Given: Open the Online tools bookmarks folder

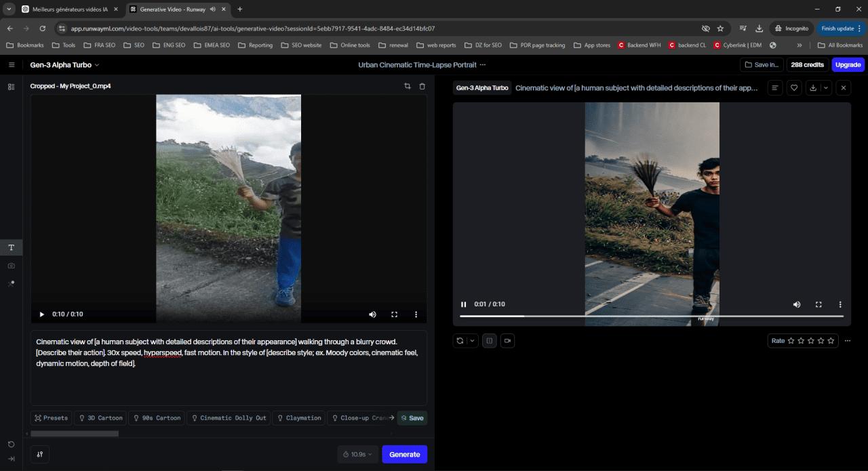Looking at the screenshot, I should point(350,45).
